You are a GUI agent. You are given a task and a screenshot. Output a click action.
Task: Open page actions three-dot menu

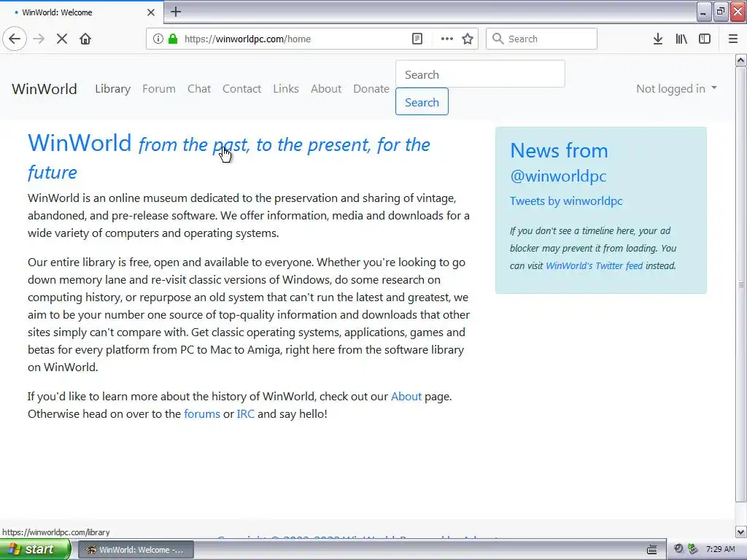(x=447, y=39)
